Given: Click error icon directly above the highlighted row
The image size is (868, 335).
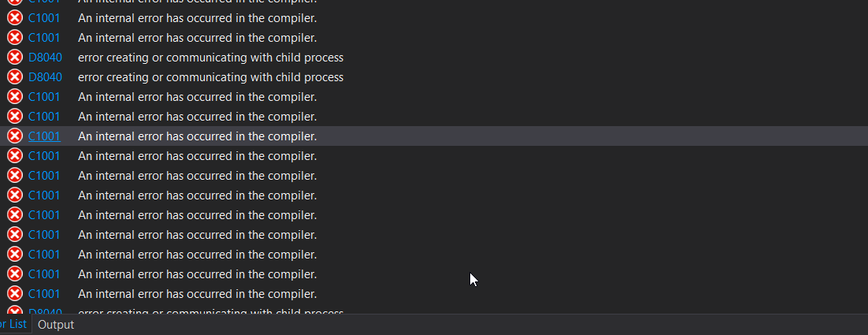Looking at the screenshot, I should (x=15, y=117).
